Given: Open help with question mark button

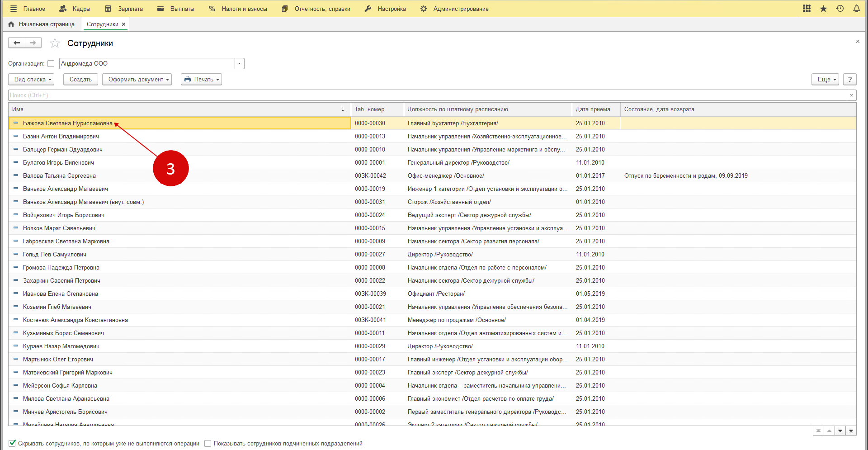Looking at the screenshot, I should coord(850,79).
